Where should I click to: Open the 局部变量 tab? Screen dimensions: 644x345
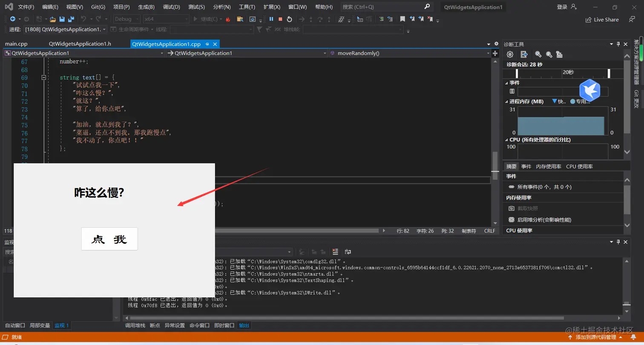[x=40, y=325]
